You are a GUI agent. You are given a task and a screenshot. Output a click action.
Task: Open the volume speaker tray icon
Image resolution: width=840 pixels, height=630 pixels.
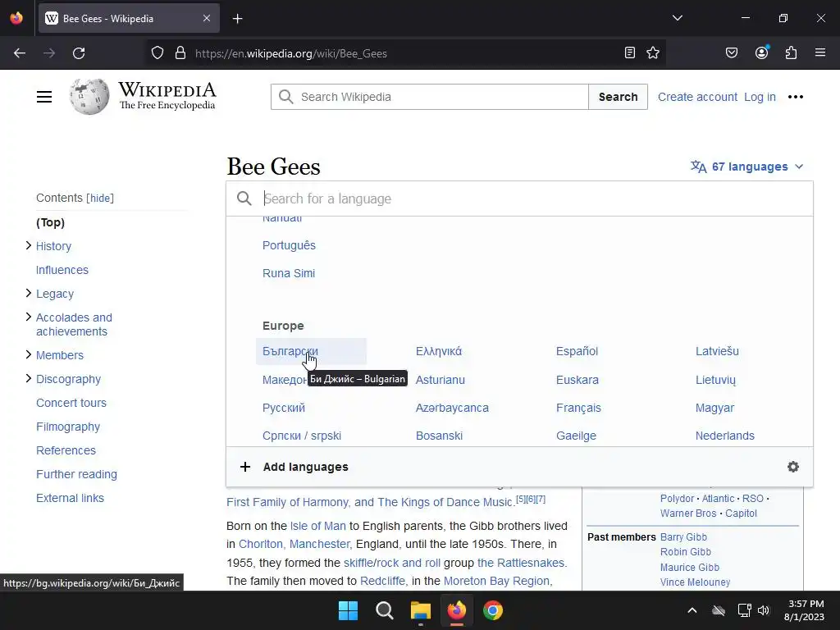(x=764, y=610)
